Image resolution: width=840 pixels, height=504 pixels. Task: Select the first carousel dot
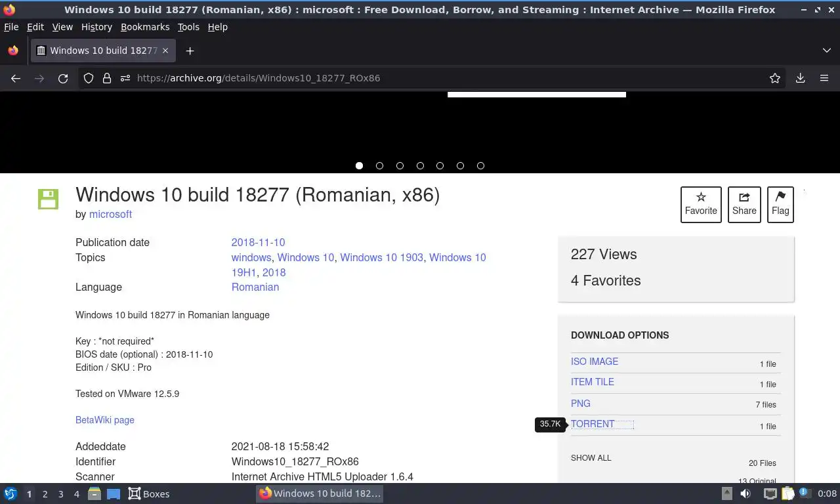tap(359, 165)
